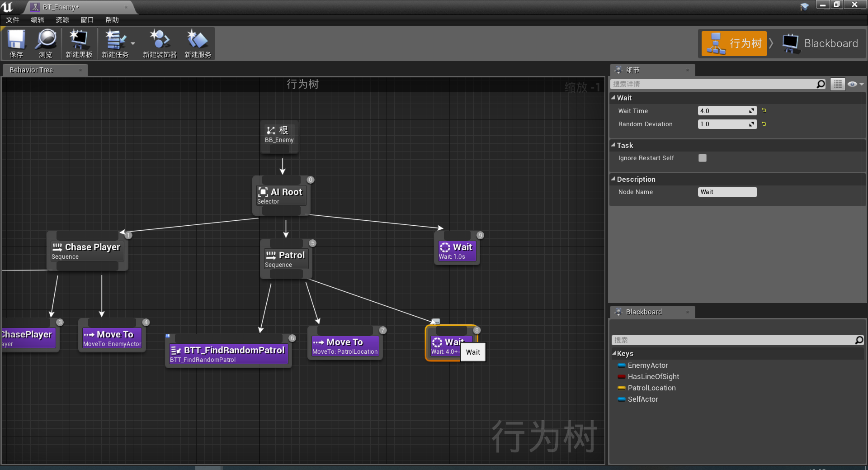Toggle Ignore Restart Self checkbox
The image size is (868, 470).
(703, 158)
